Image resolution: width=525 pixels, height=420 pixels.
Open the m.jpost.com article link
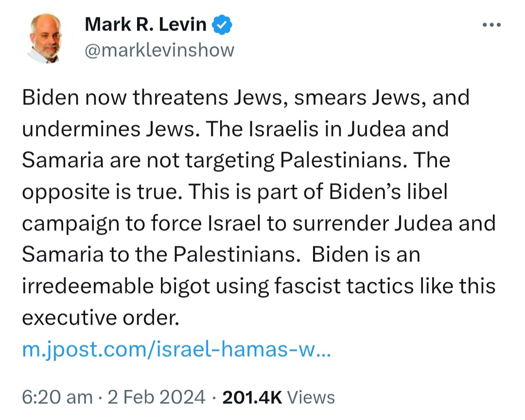click(x=176, y=350)
